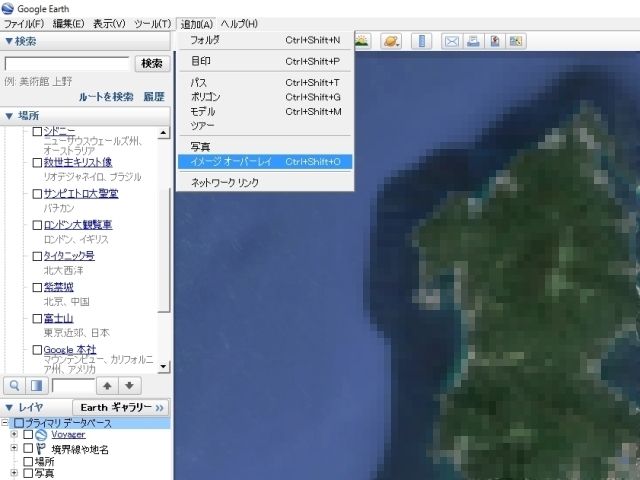The width and height of the screenshot is (640, 480).
Task: Click the magnifier icon below places list
Action: coord(14,385)
